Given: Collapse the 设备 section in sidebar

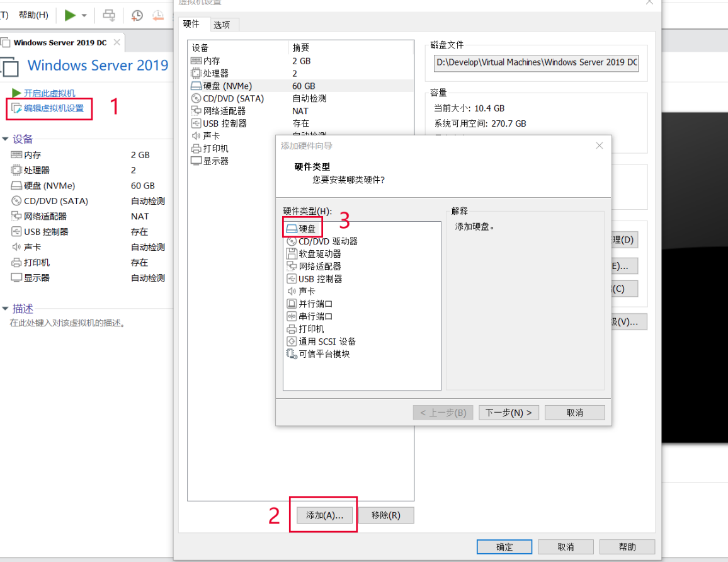Looking at the screenshot, I should (6, 139).
